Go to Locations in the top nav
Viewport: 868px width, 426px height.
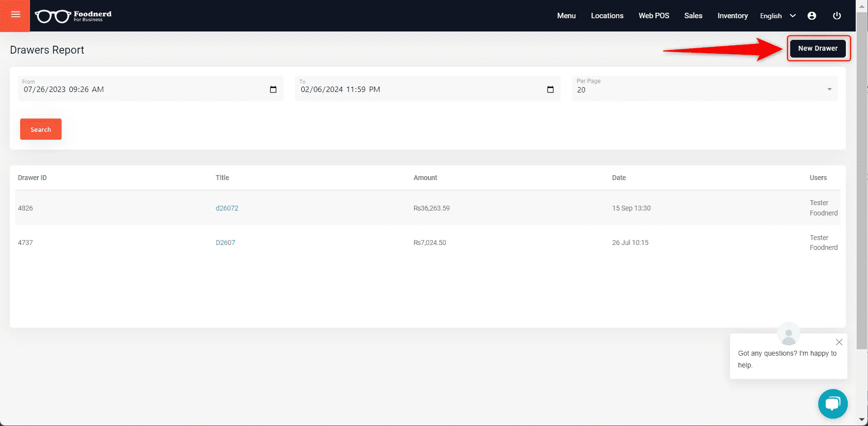coord(607,16)
